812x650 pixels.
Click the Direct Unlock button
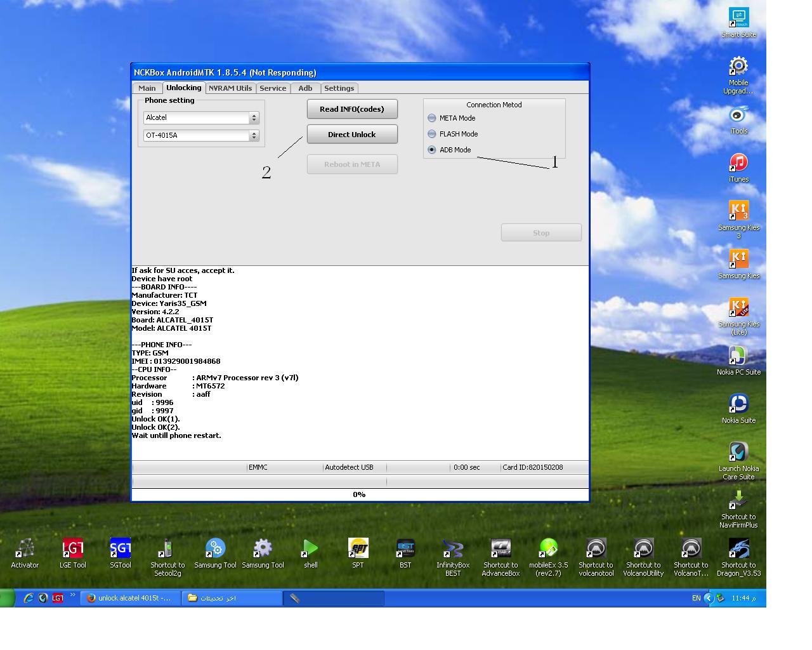click(x=352, y=135)
